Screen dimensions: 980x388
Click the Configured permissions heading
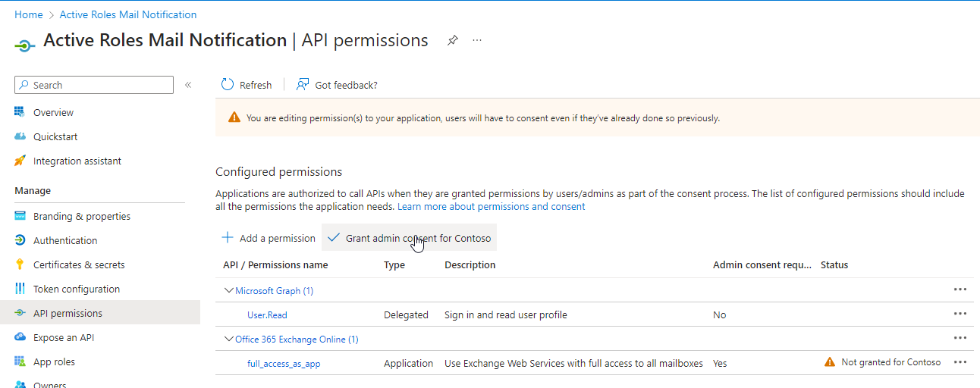coord(279,171)
